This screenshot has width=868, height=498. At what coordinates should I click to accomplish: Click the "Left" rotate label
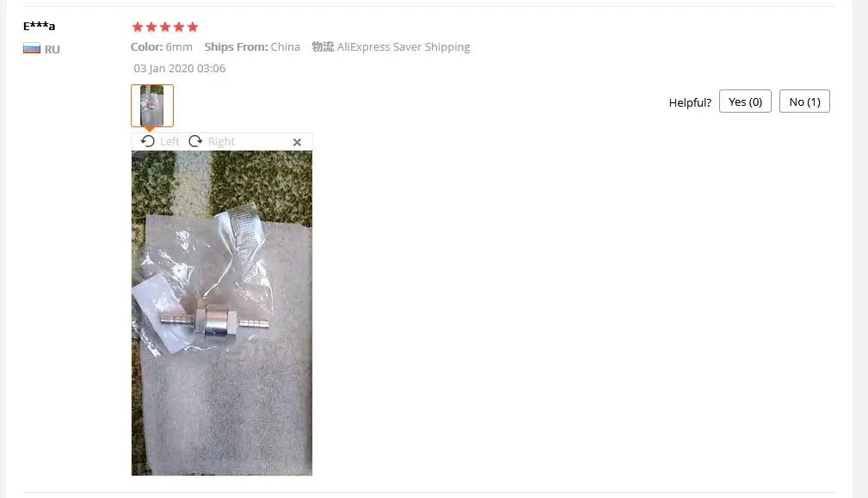click(x=169, y=142)
